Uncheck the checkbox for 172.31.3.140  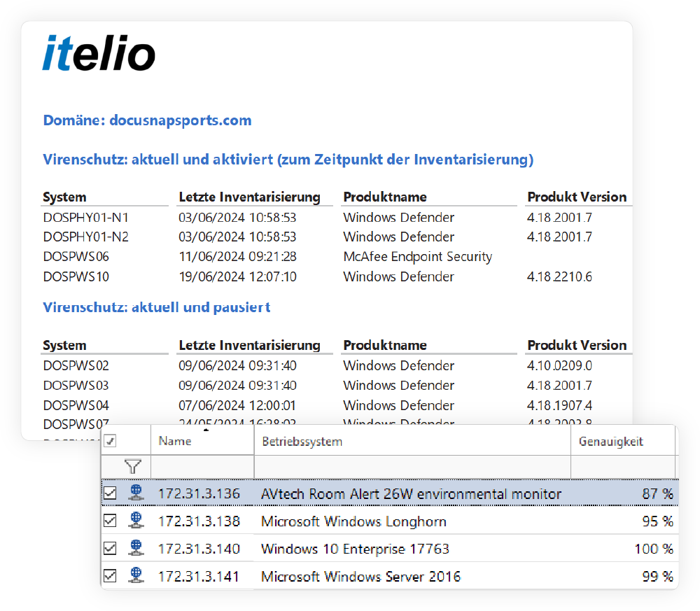coord(110,548)
